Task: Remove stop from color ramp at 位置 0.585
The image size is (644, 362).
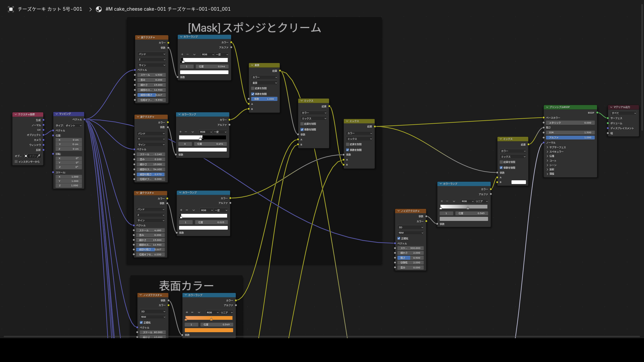Action: click(x=447, y=201)
